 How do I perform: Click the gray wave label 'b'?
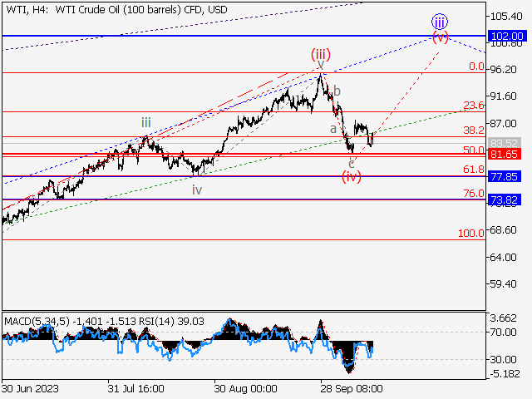tap(337, 91)
